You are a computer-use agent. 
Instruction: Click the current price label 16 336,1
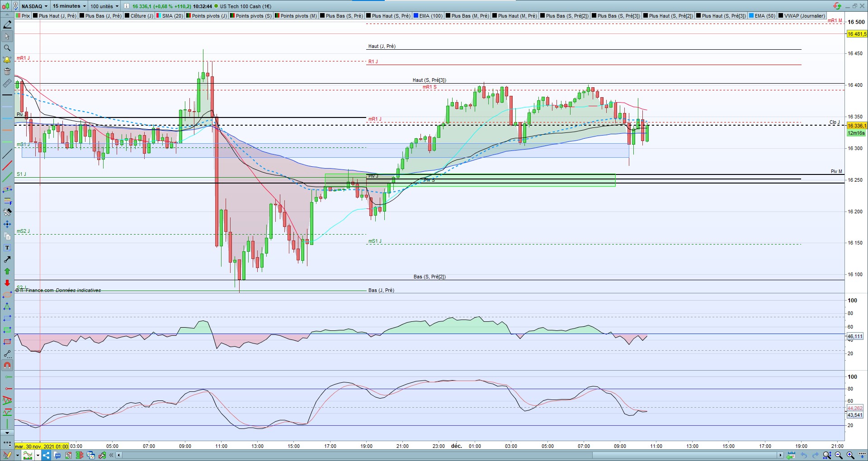tap(857, 126)
